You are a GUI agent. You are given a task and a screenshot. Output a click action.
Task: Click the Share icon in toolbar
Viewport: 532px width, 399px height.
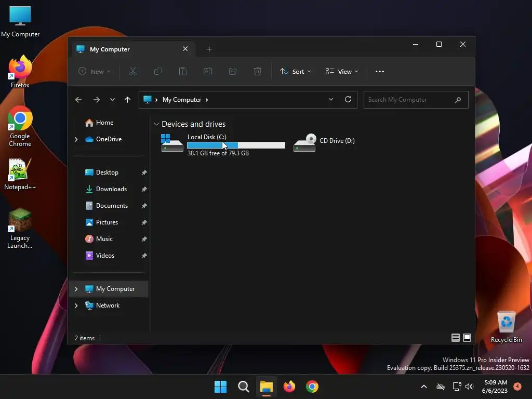click(233, 71)
